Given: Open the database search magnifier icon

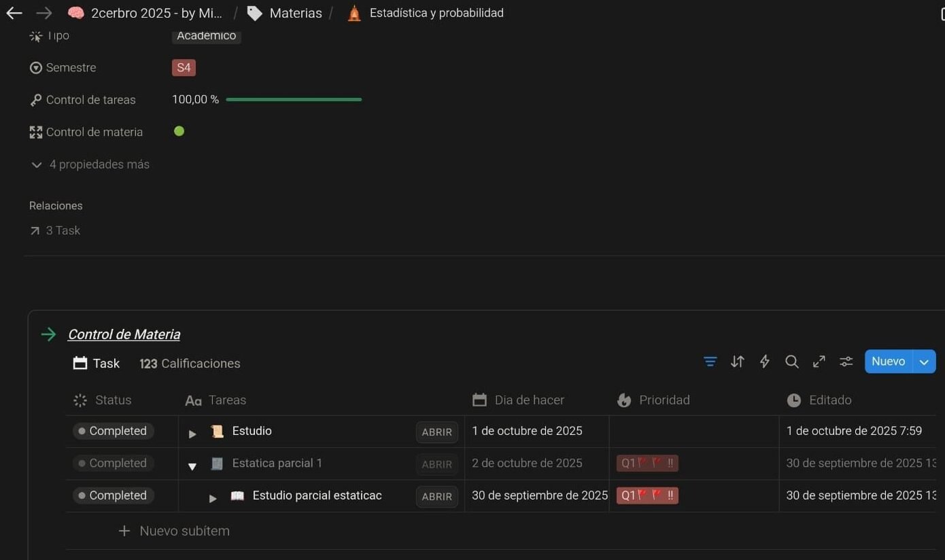Looking at the screenshot, I should (x=791, y=362).
